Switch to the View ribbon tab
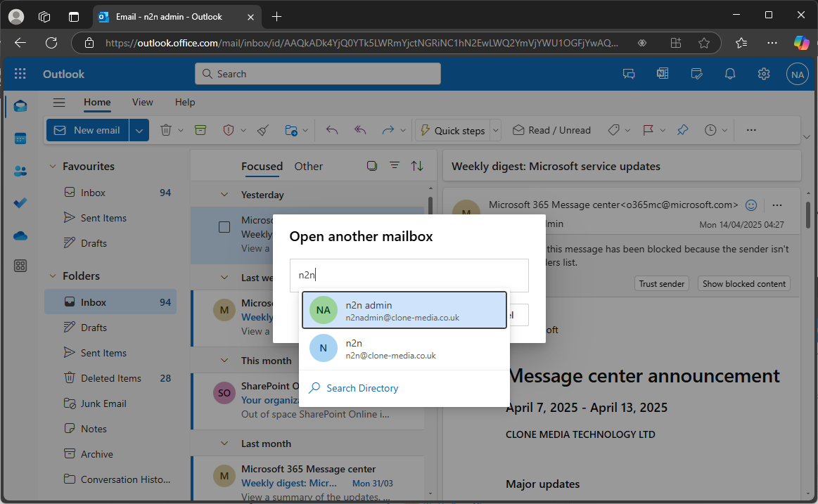This screenshot has width=818, height=504. point(142,103)
